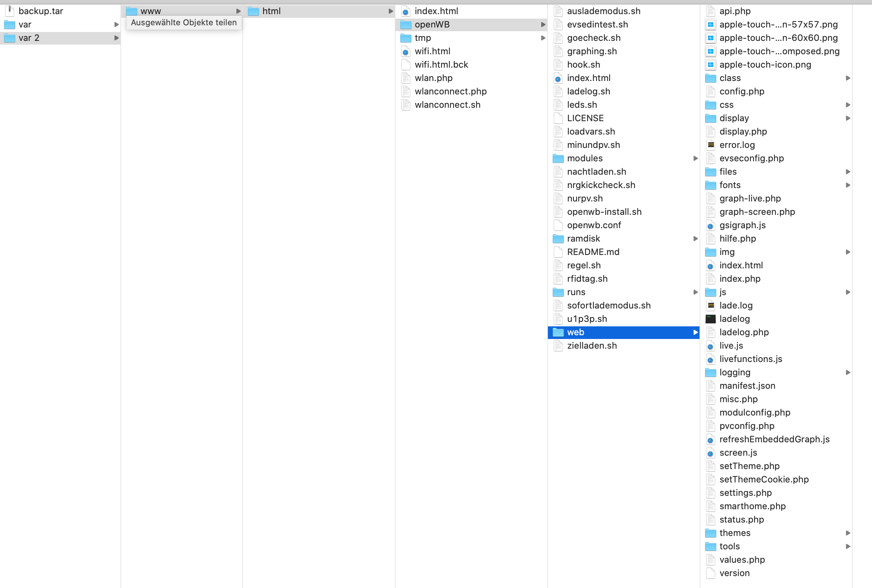Expand the ramdisk folder arrow
872x588 pixels.
point(695,239)
